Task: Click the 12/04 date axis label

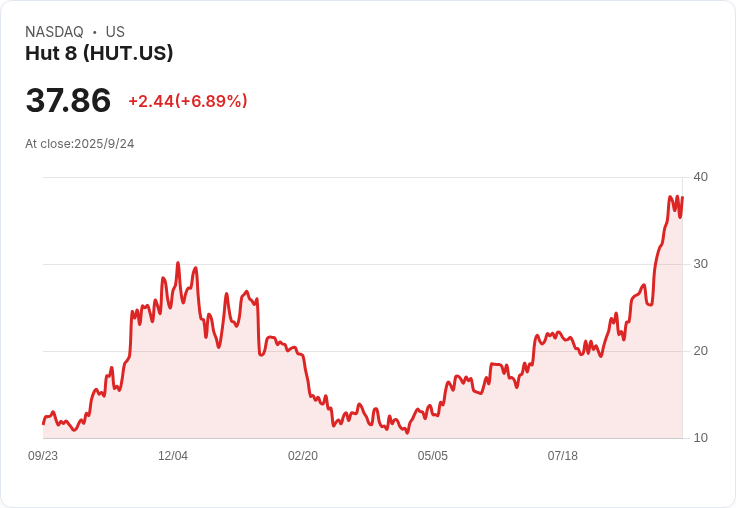Action: tap(173, 455)
